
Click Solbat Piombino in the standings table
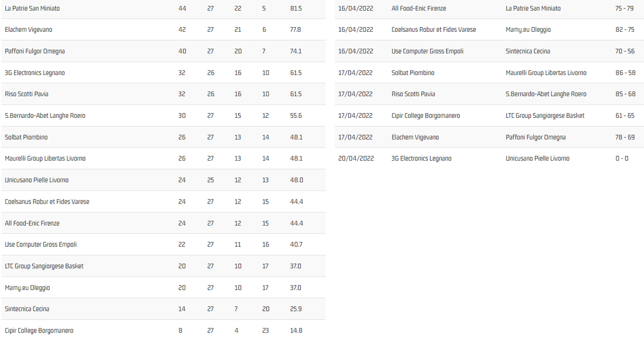[26, 137]
